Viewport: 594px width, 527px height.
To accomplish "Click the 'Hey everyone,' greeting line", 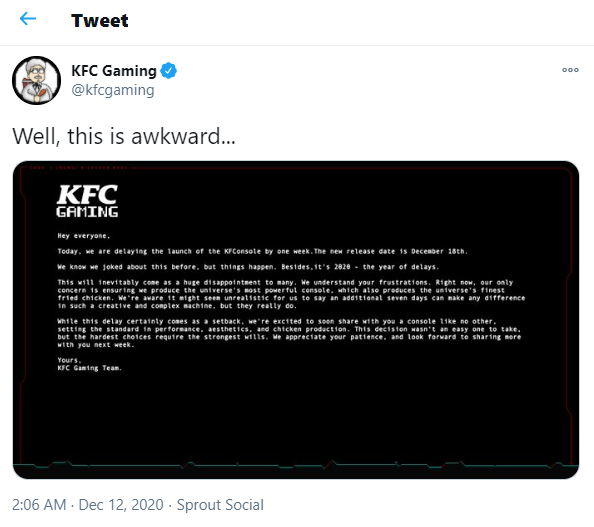I will pyautogui.click(x=84, y=236).
